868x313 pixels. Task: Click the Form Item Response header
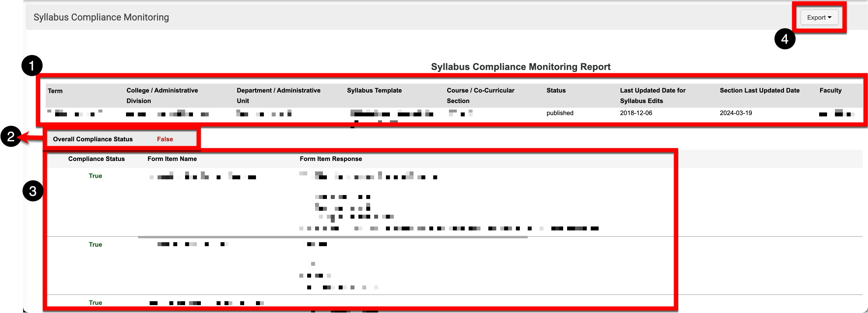[331, 159]
